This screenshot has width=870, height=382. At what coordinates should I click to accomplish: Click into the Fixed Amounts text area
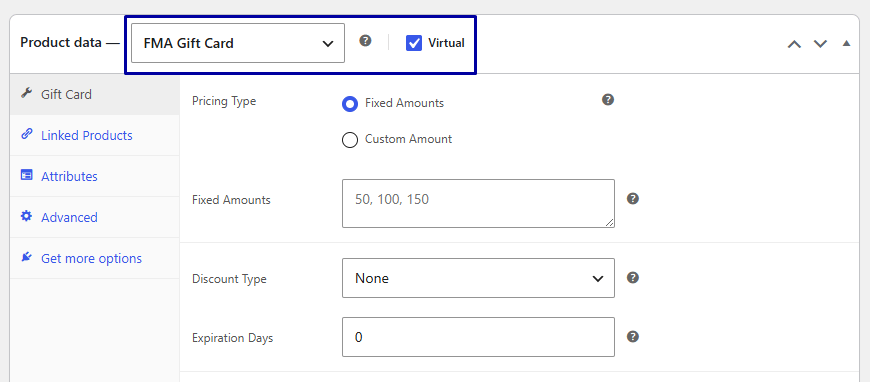pos(478,203)
